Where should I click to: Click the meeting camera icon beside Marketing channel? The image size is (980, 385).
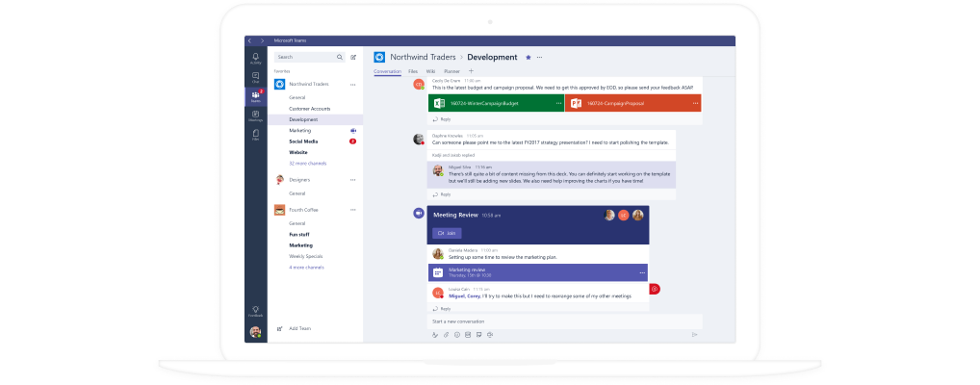pyautogui.click(x=353, y=131)
